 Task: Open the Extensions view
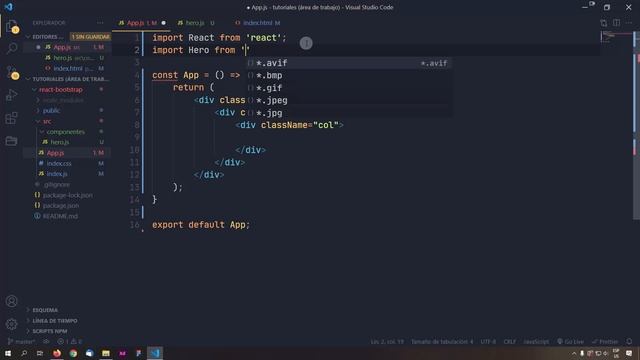11,118
